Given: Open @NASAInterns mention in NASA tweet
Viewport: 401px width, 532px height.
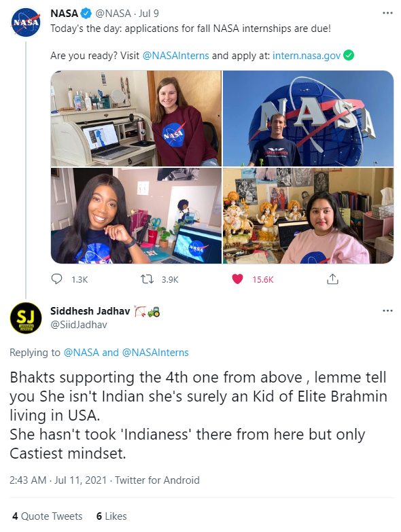Looking at the screenshot, I should click(x=176, y=55).
